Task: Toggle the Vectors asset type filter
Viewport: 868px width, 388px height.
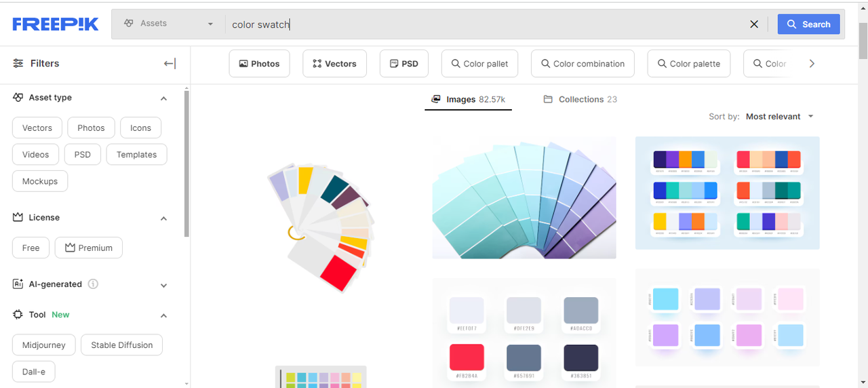Action: click(x=37, y=128)
